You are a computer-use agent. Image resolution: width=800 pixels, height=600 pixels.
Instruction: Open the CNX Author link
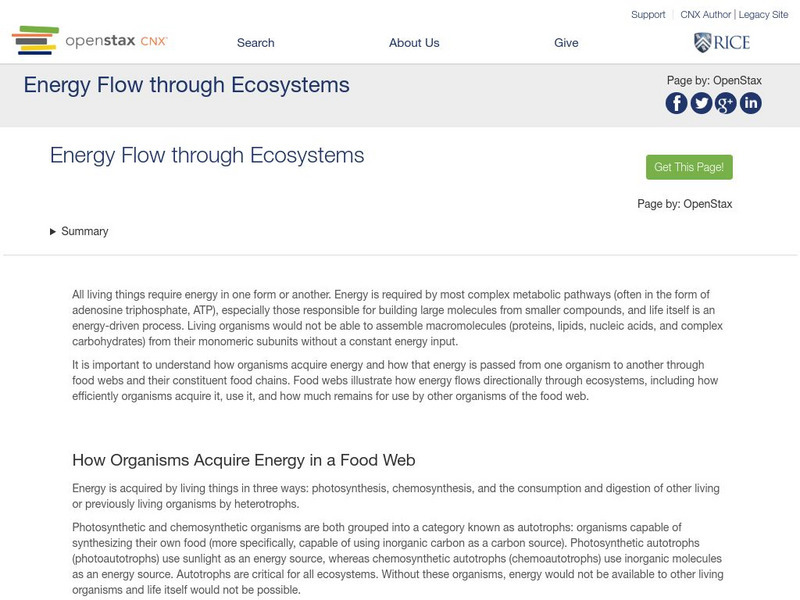pyautogui.click(x=706, y=15)
